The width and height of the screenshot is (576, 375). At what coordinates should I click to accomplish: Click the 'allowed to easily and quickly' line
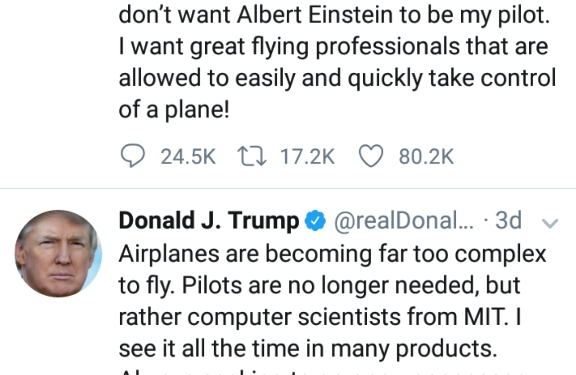click(337, 78)
